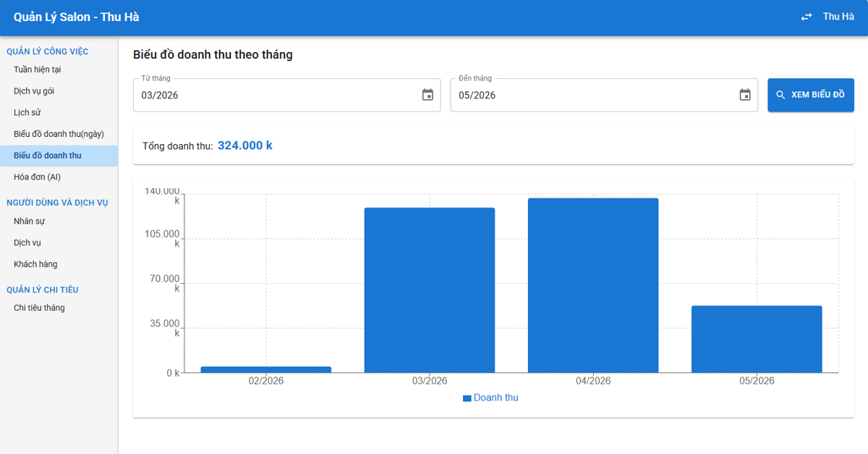Select the highlighted Biểu đồ doanh thu item
Screen dimensions: 868x454
click(59, 156)
